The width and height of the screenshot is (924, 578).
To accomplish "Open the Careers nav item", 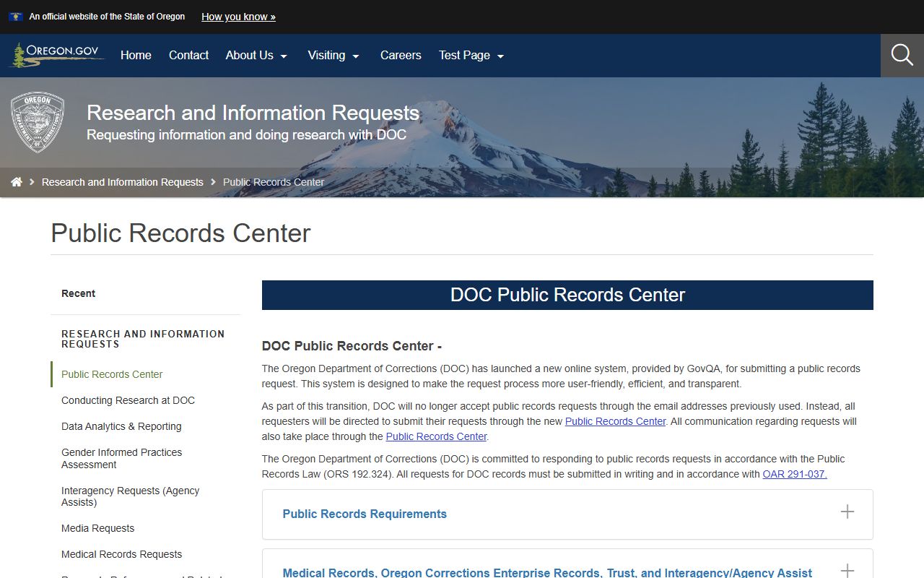I will [x=401, y=55].
